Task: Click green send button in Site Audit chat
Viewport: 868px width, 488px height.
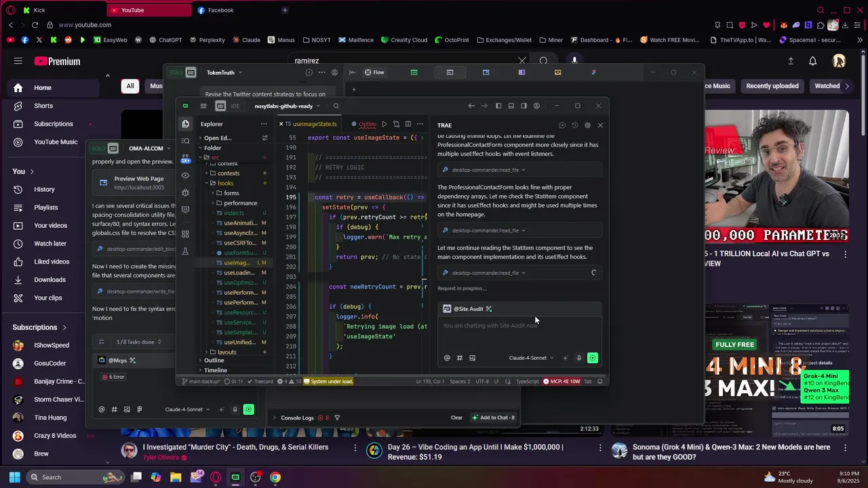Action: pos(593,358)
